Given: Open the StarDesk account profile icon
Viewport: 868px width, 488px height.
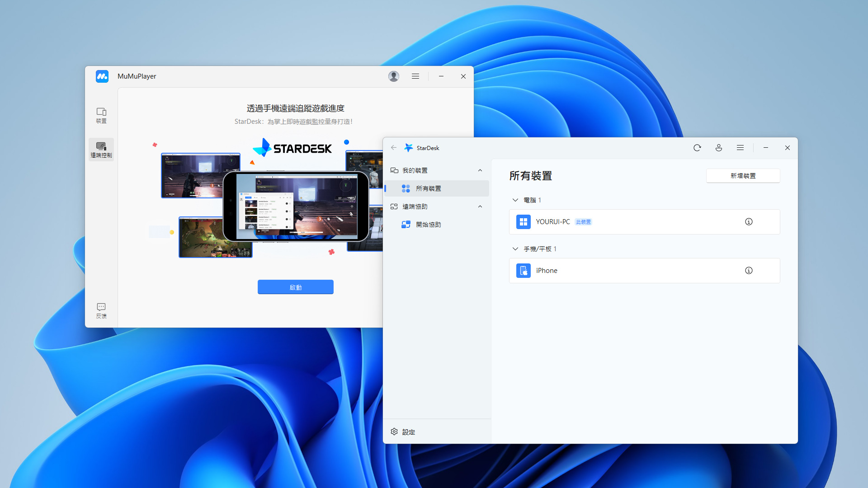Looking at the screenshot, I should (719, 148).
